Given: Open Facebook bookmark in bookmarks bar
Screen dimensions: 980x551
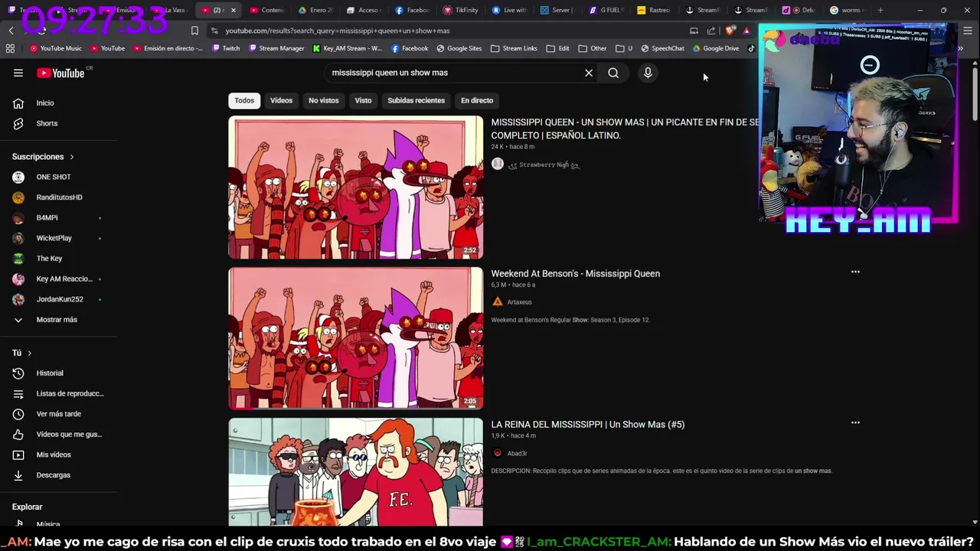Looking at the screenshot, I should [410, 48].
